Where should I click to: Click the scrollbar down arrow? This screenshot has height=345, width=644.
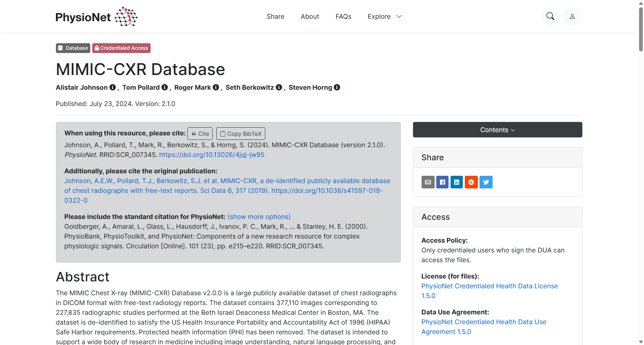tap(641, 342)
